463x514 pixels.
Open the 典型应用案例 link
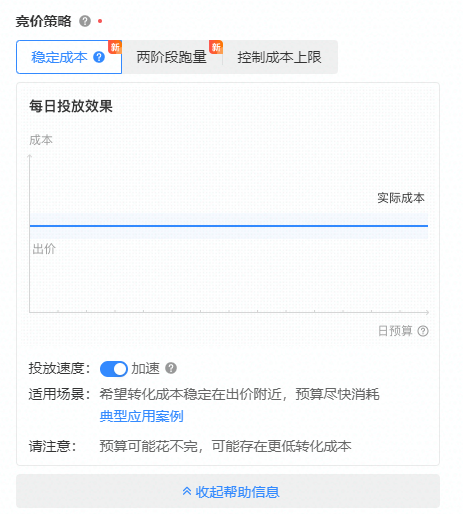pos(142,416)
